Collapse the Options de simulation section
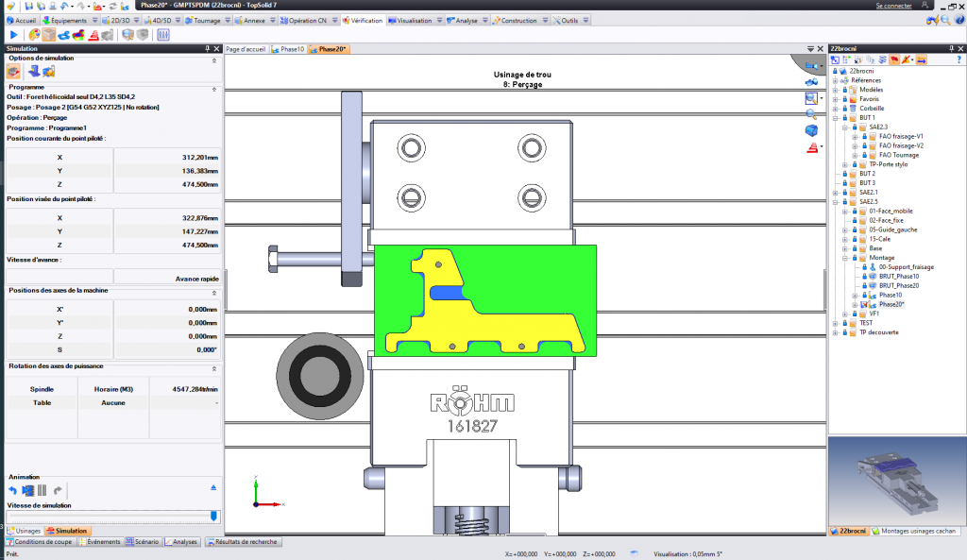The height and width of the screenshot is (560, 967). (213, 59)
